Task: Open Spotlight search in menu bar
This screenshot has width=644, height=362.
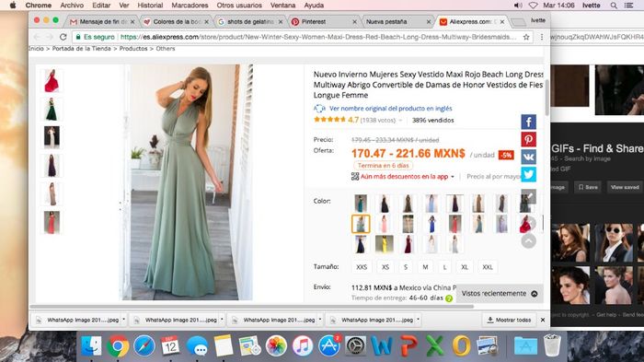Action: tap(614, 6)
